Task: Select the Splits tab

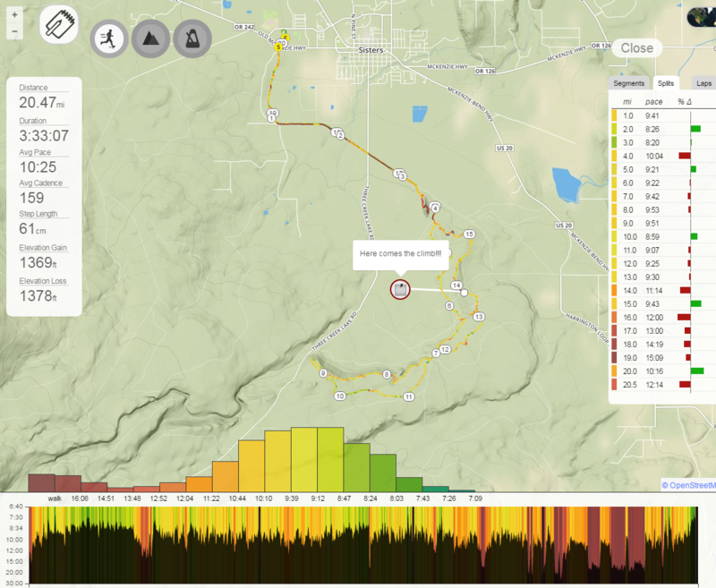Action: pyautogui.click(x=665, y=83)
